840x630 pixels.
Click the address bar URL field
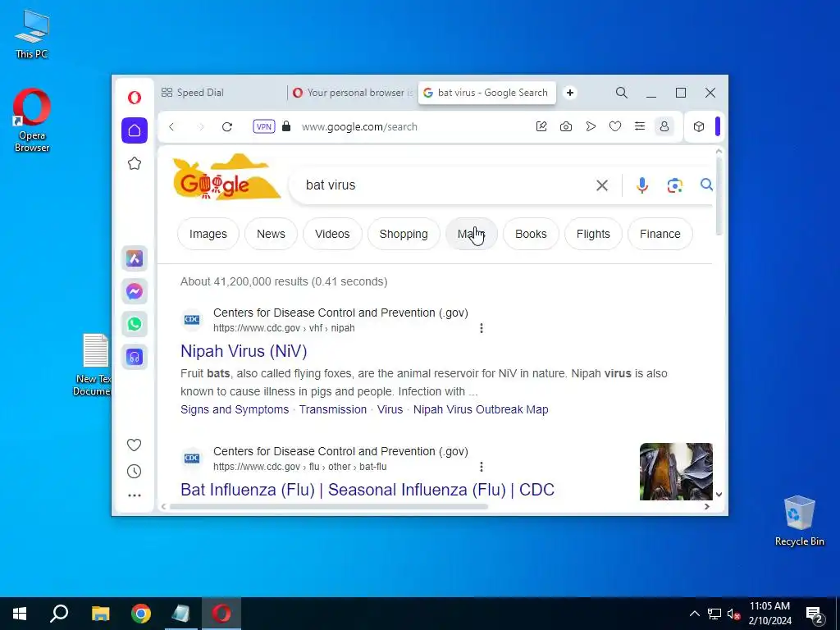coord(359,127)
